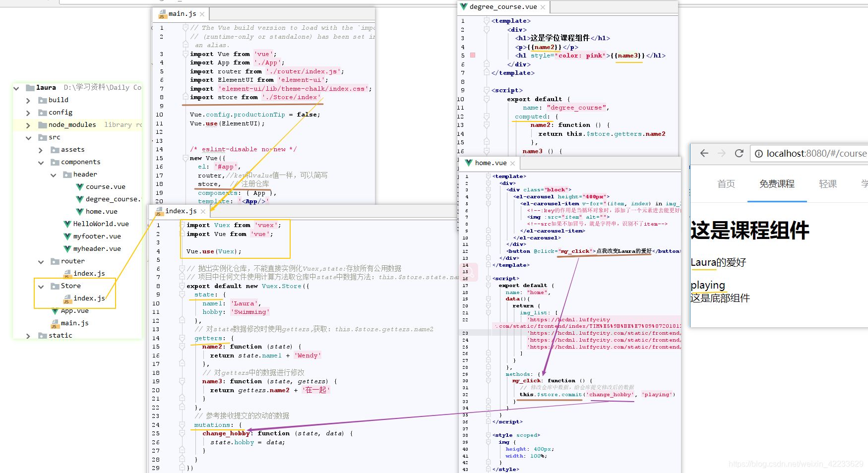Click the Vue icon beside course.vue
The image size is (868, 473).
coord(79,187)
